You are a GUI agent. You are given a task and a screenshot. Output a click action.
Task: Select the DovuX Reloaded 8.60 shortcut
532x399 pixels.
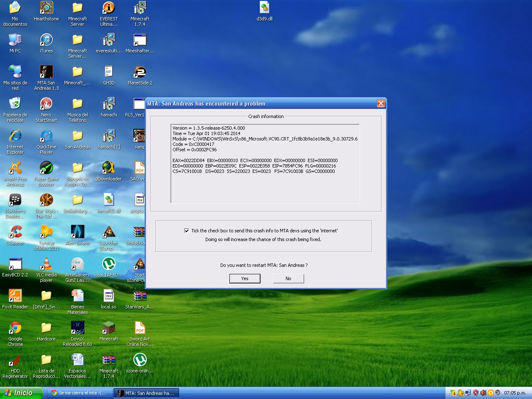click(x=77, y=334)
